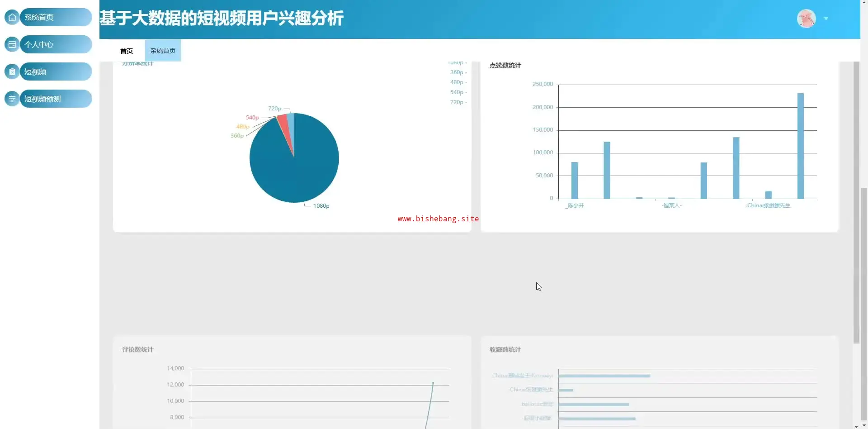This screenshot has width=868, height=429.
Task: Open 系统首页 in the left sidebar
Action: coord(56,17)
